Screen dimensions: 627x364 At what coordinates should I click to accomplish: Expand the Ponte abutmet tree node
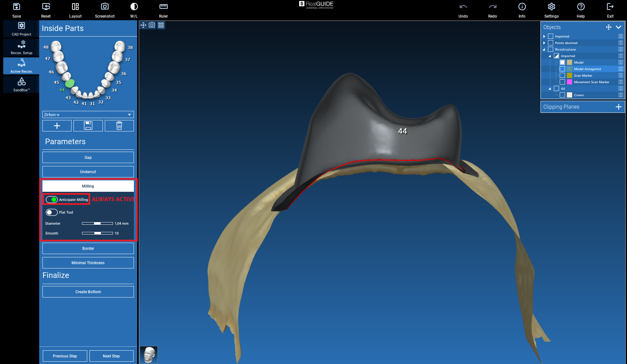click(x=544, y=43)
